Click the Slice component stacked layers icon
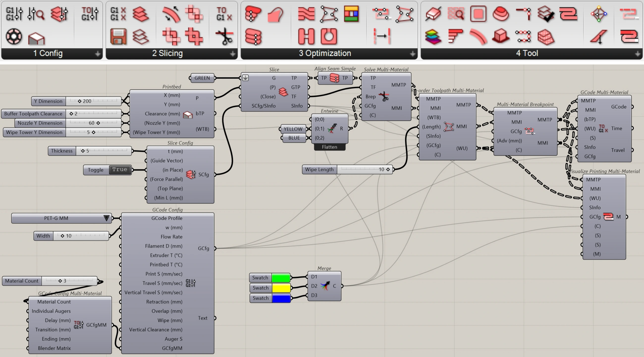The width and height of the screenshot is (644, 357). click(283, 92)
